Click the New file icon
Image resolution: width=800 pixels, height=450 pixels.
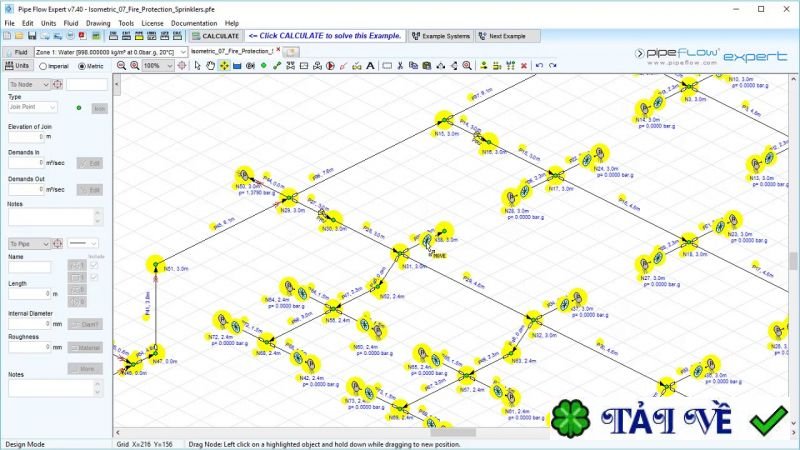(x=7, y=36)
